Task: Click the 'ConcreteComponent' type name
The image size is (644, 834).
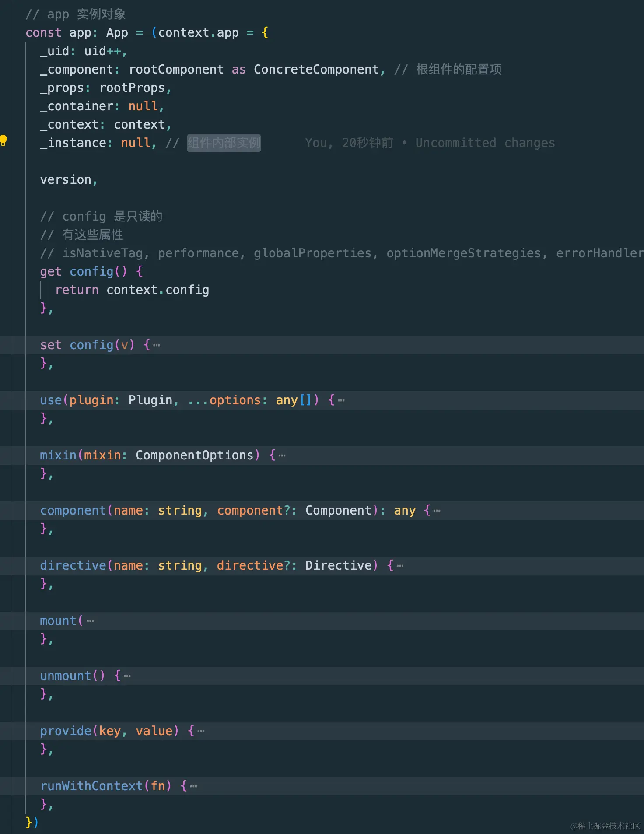Action: tap(316, 70)
